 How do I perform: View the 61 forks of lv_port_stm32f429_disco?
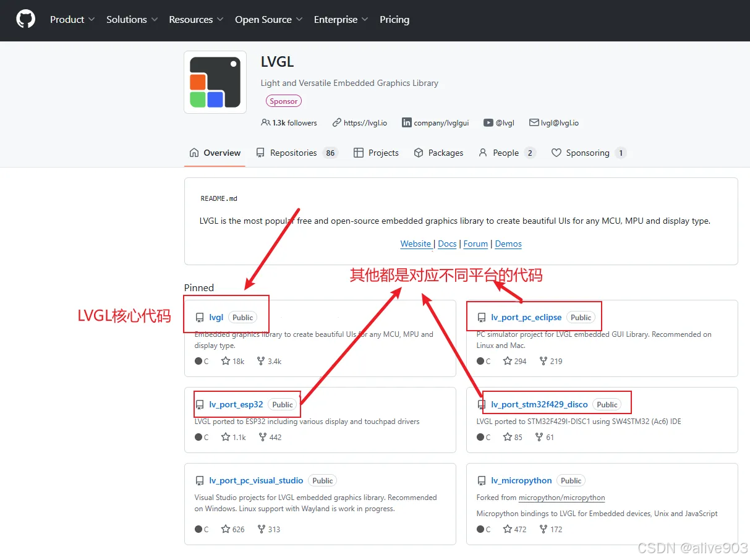545,437
